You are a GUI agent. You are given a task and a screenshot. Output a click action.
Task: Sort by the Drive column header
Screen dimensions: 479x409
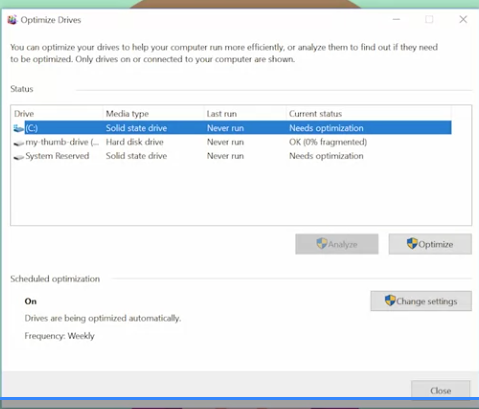[x=57, y=114]
